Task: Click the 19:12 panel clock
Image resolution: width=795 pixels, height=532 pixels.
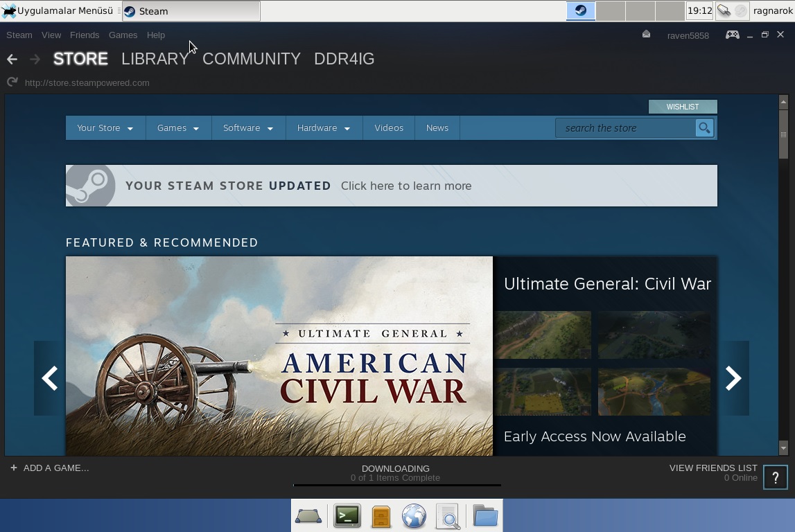Action: [x=699, y=10]
